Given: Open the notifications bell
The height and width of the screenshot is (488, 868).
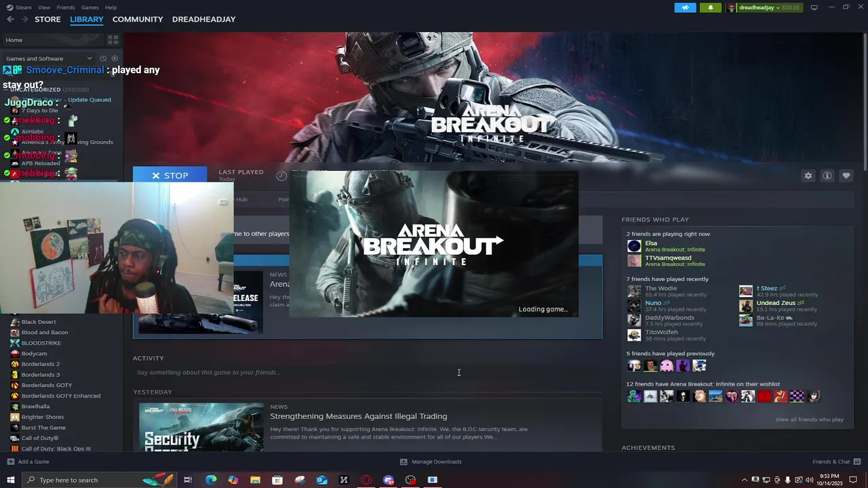Looking at the screenshot, I should (x=710, y=7).
